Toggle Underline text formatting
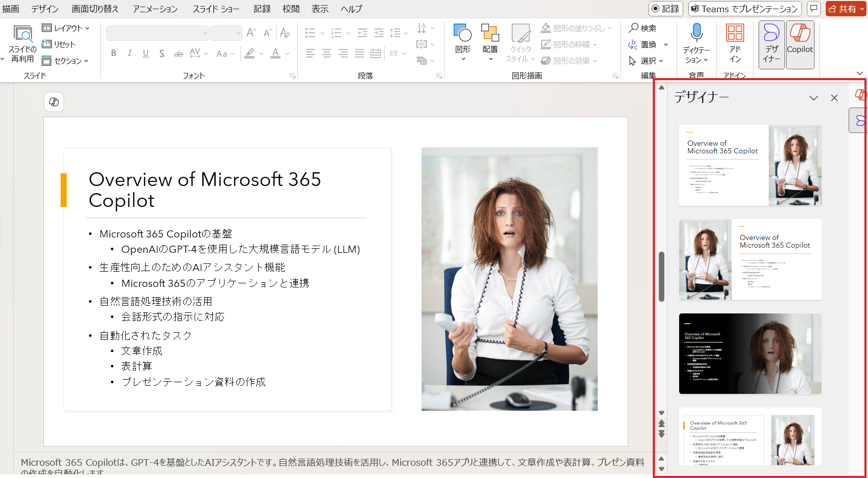 (146, 53)
